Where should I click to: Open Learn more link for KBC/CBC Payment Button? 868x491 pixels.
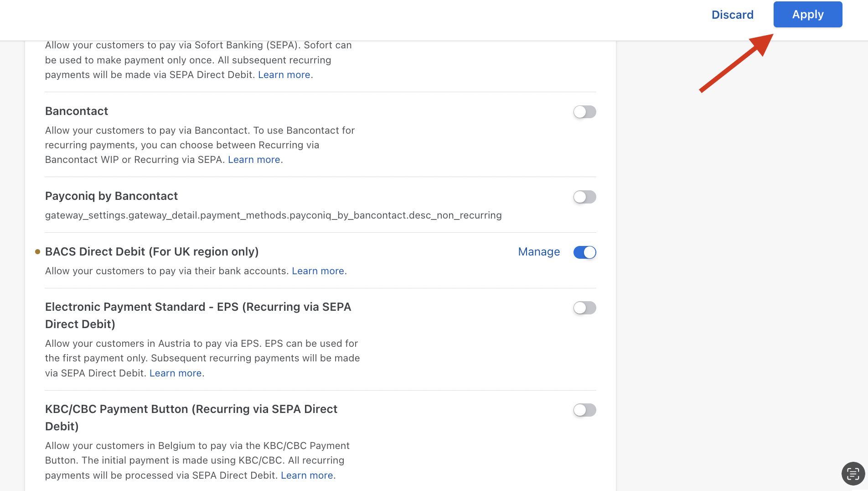307,475
